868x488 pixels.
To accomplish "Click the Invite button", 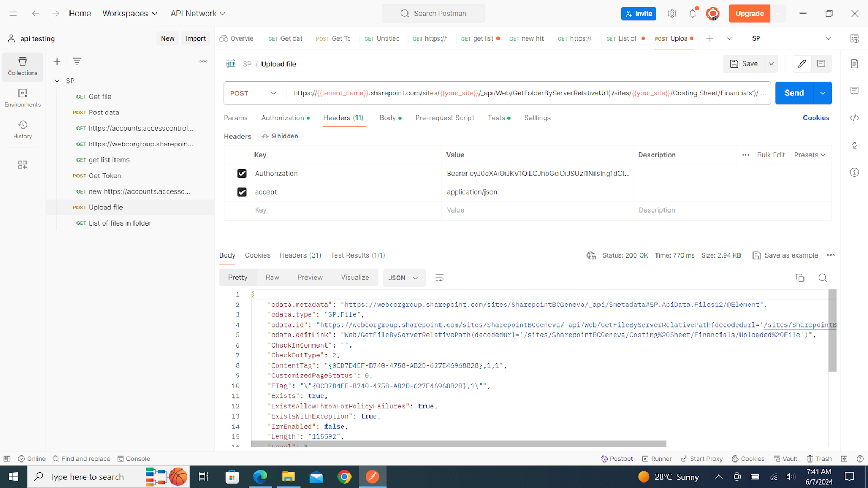I will [639, 14].
